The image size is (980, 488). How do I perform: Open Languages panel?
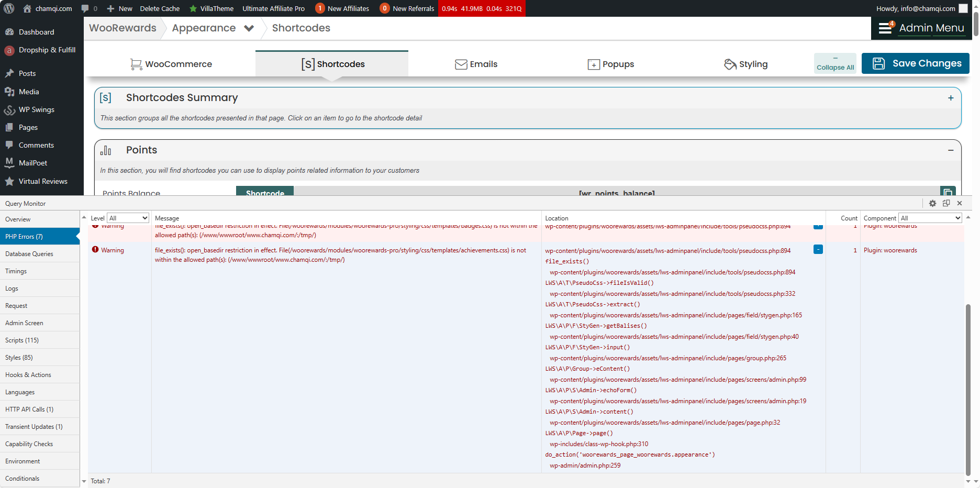tap(40, 392)
